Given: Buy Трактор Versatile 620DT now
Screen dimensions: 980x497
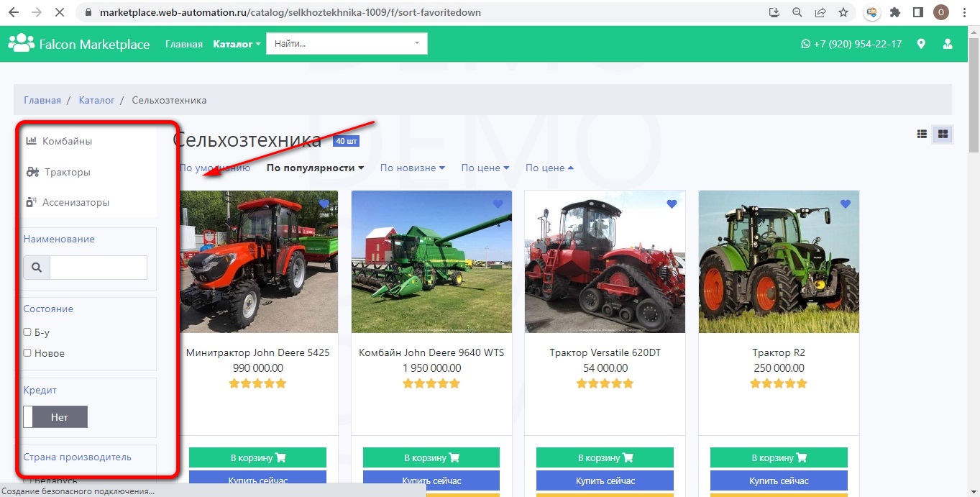Looking at the screenshot, I should tap(605, 480).
